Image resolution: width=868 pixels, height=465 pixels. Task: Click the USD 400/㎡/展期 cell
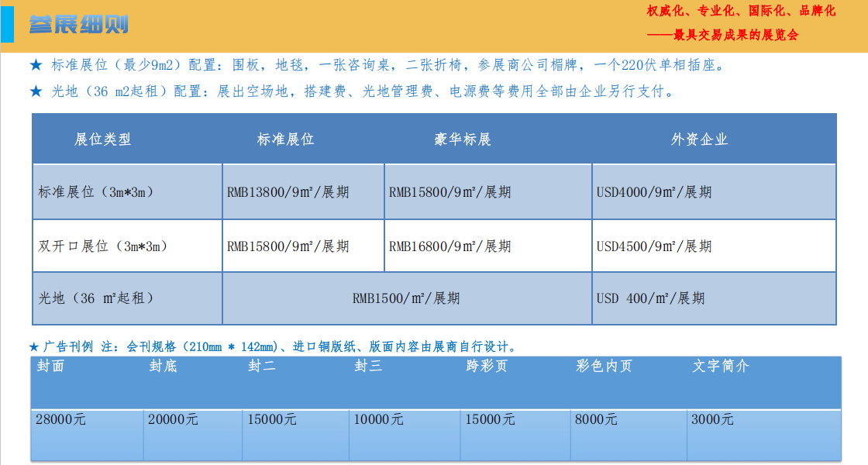[650, 298]
